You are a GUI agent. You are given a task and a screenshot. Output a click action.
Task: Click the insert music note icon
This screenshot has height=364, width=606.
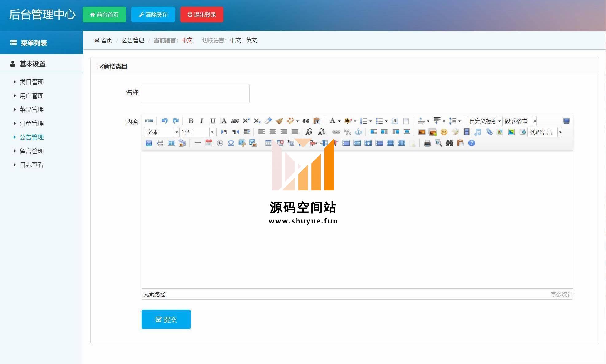tap(478, 132)
